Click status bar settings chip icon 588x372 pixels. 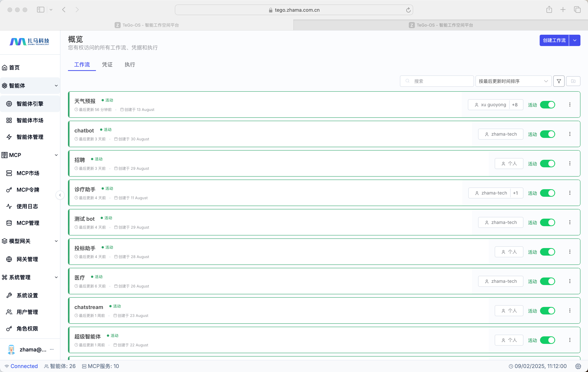578,366
